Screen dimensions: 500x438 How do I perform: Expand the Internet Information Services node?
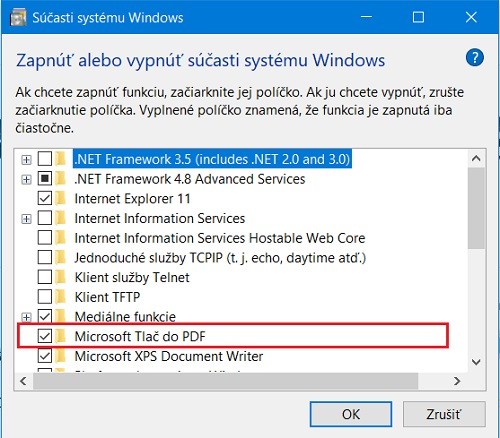click(x=26, y=219)
